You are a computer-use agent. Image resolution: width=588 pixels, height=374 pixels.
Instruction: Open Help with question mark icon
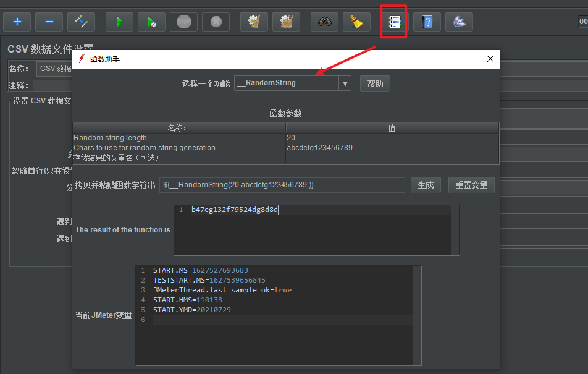(427, 22)
